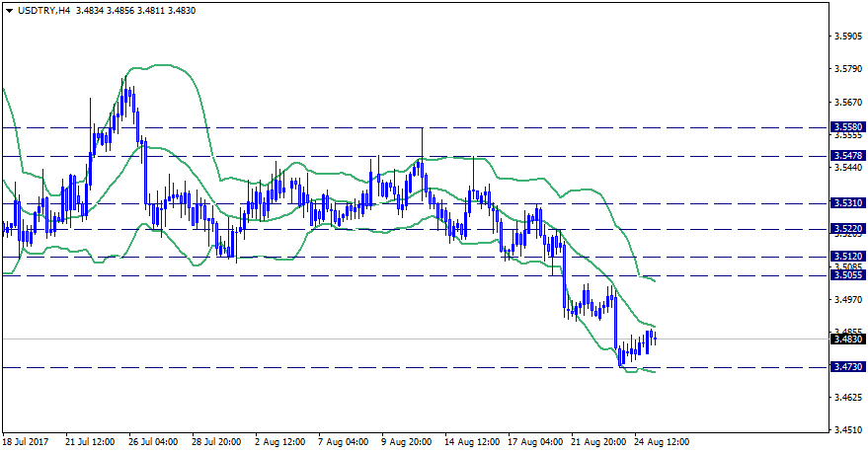Click the current price 3.4830 label
Screen dimensions: 868x453
(848, 340)
